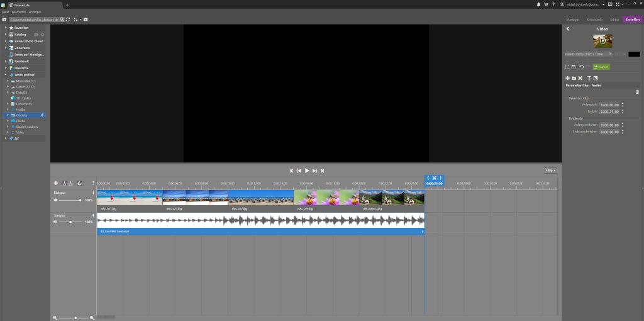Adjust the Bildspur opacity slider
Viewport: 644px width, 321px height.
pyautogui.click(x=70, y=200)
